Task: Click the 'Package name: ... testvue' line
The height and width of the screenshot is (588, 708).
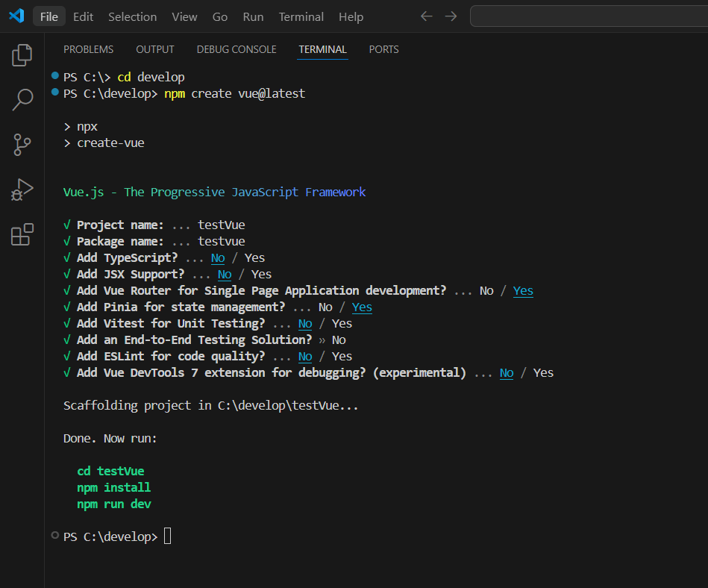Action: pyautogui.click(x=154, y=241)
